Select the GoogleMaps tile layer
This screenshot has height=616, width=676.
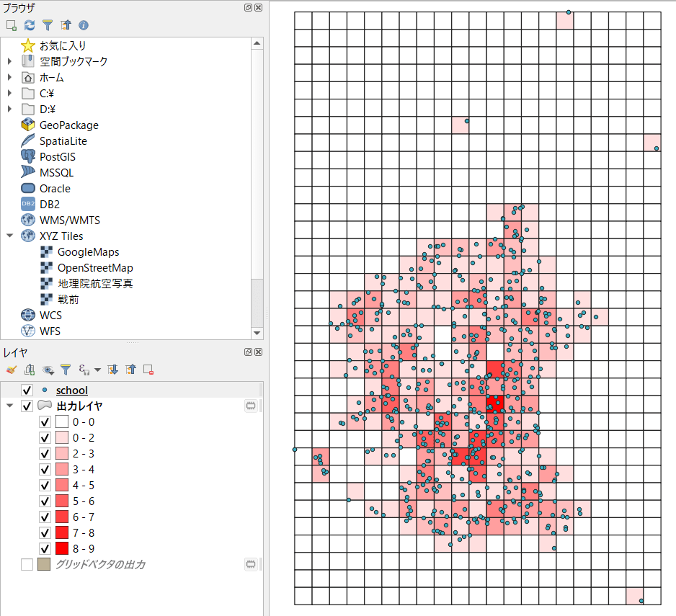tap(89, 251)
